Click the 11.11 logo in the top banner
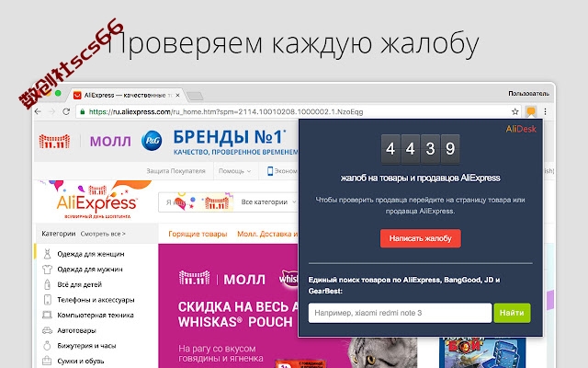 (54, 141)
